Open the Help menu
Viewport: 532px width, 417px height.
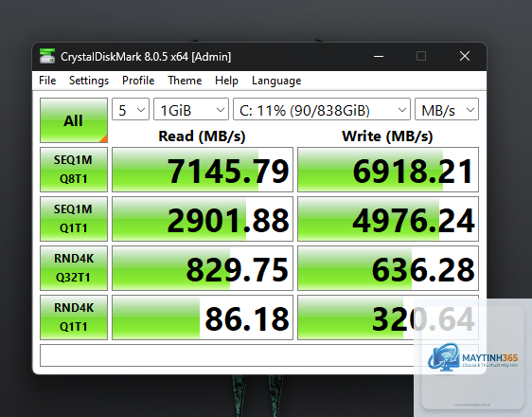226,81
